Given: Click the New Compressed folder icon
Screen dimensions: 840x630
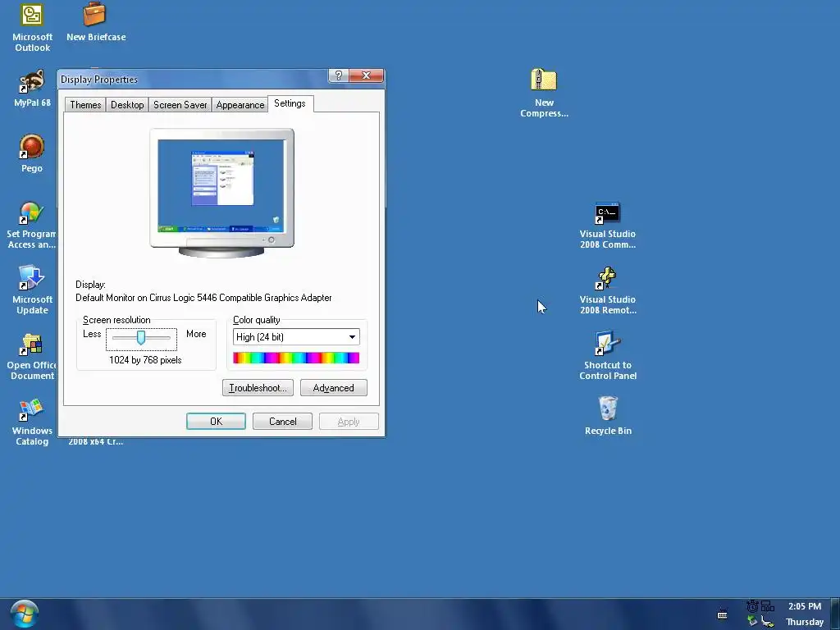Looking at the screenshot, I should 544,93.
